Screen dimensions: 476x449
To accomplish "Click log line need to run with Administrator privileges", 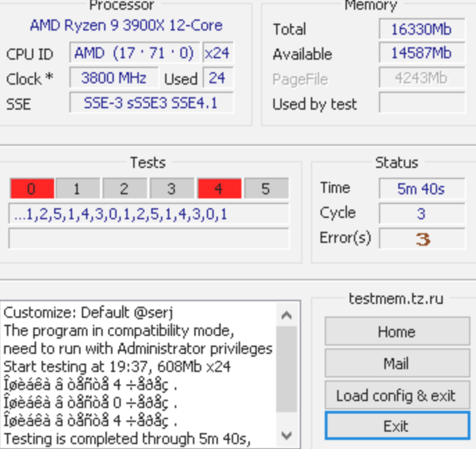I will (x=138, y=348).
